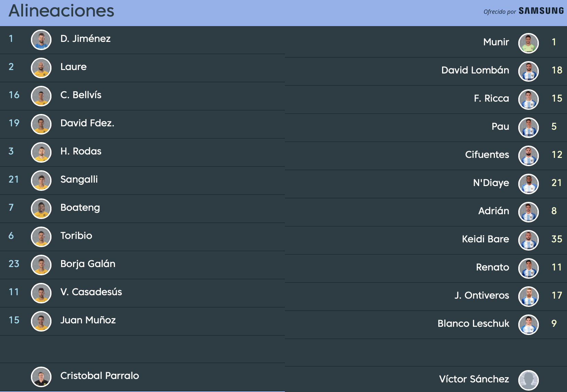Image resolution: width=567 pixels, height=392 pixels.
Task: Click Boateng's player photo
Action: 41,209
